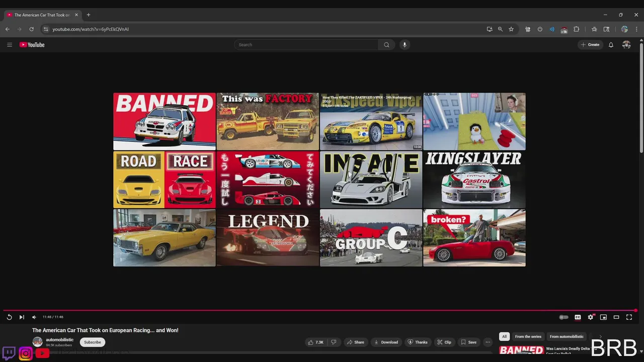Viewport: 644px width, 362px height.
Task: Focus the YouTube search field
Action: [306, 45]
